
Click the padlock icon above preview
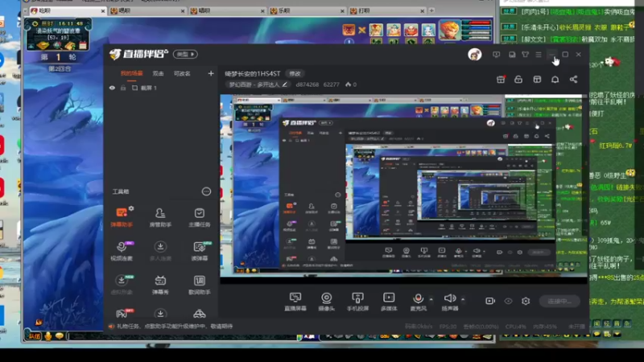pos(518,80)
